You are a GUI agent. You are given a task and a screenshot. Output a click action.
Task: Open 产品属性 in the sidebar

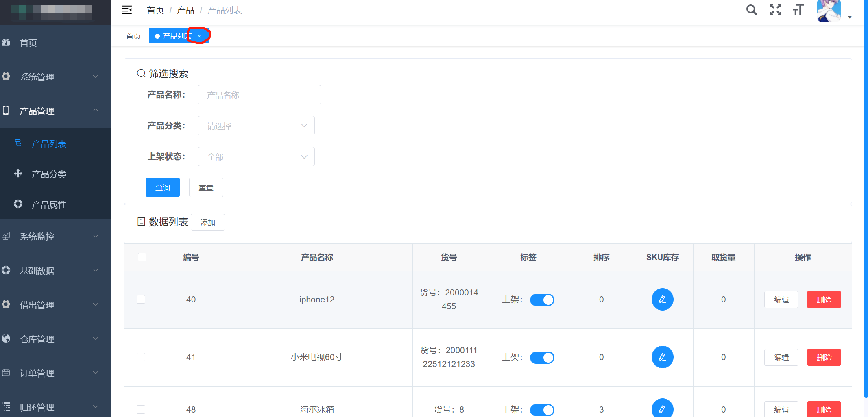click(x=56, y=204)
